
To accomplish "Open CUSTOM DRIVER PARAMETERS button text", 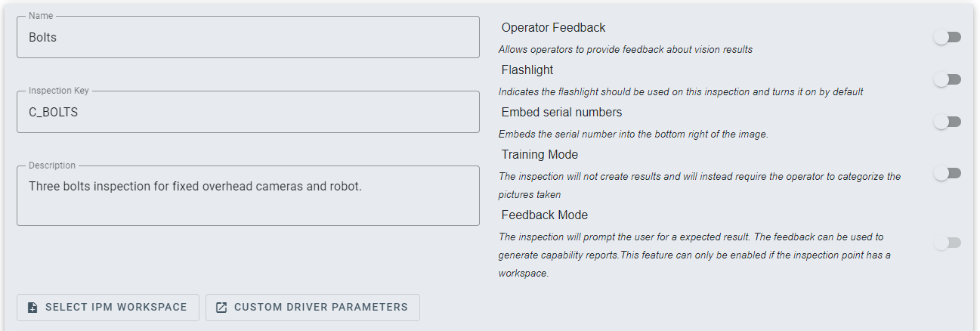I will point(321,308).
